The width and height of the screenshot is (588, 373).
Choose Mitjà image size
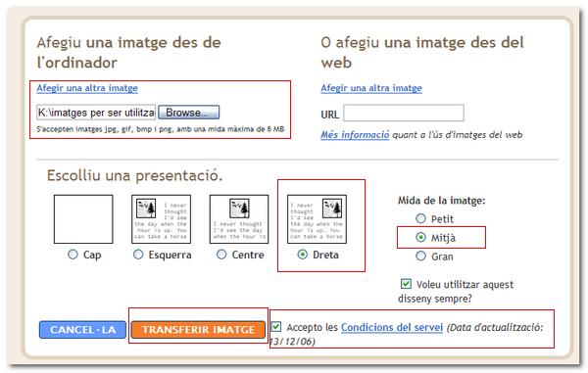[x=420, y=237]
